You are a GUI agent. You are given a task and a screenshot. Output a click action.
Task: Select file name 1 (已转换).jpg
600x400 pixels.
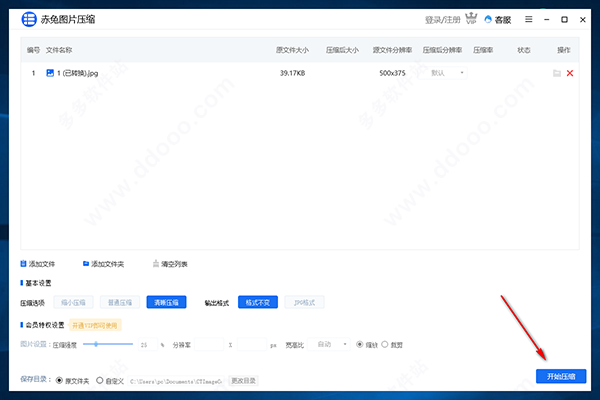point(78,73)
